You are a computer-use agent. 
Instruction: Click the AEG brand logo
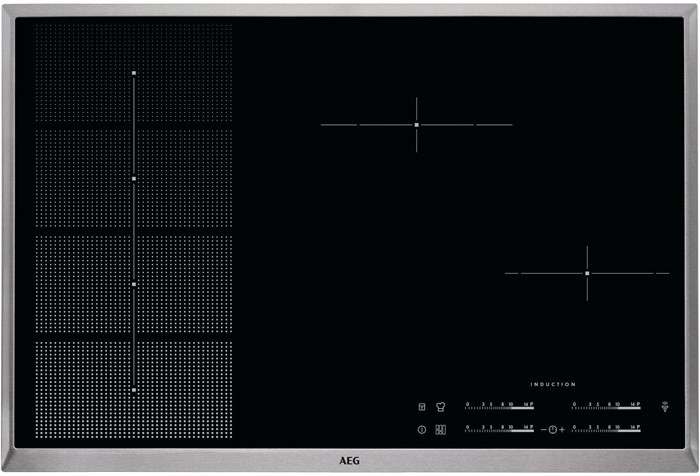pos(349,461)
